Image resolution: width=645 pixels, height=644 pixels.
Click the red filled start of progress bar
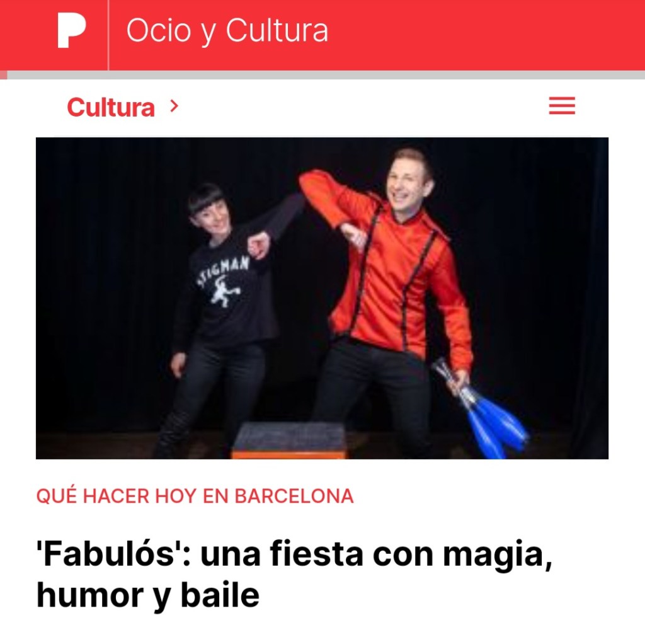click(4, 75)
